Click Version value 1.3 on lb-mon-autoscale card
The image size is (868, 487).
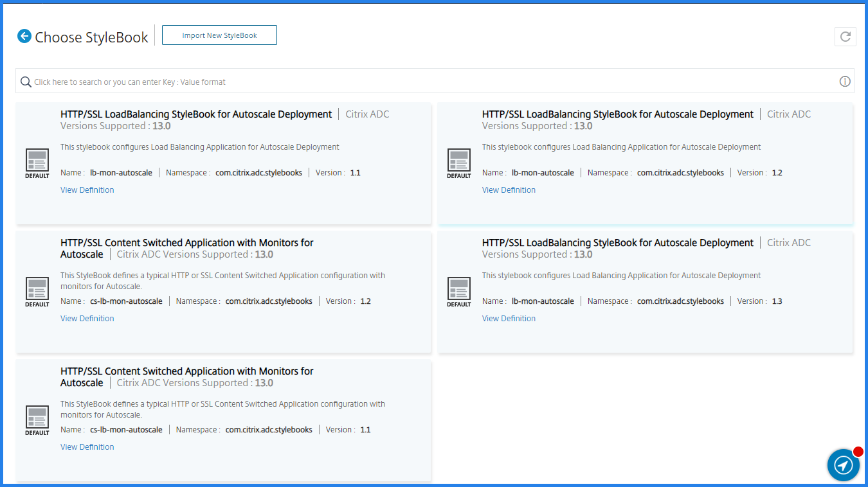[x=777, y=301]
